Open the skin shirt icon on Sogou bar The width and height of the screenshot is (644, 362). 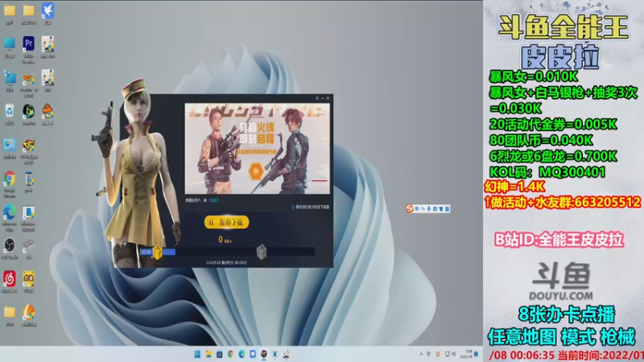(x=441, y=209)
